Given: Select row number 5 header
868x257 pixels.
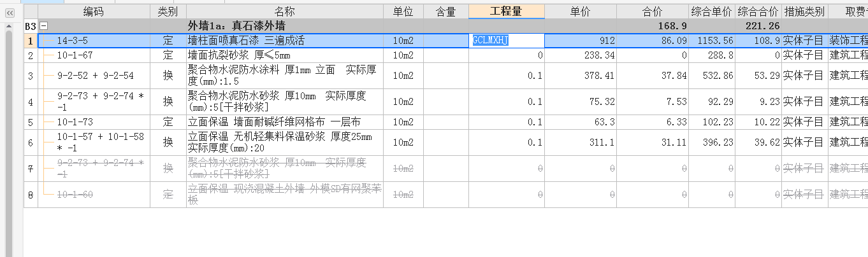Looking at the screenshot, I should pos(31,122).
